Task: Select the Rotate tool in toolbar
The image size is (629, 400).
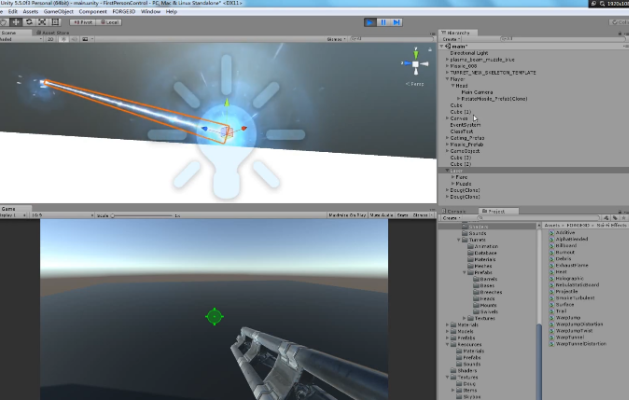Action: pos(29,22)
